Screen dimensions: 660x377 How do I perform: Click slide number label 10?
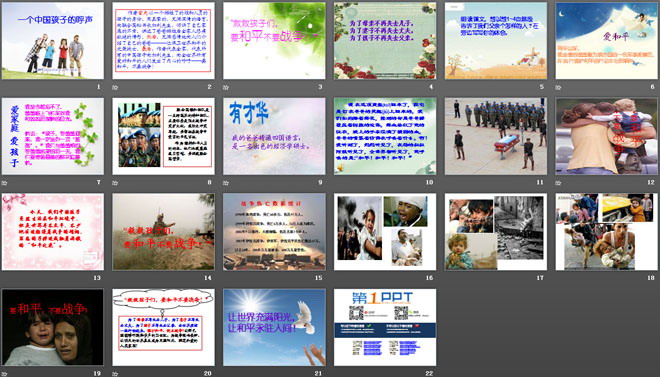pyautogui.click(x=429, y=182)
